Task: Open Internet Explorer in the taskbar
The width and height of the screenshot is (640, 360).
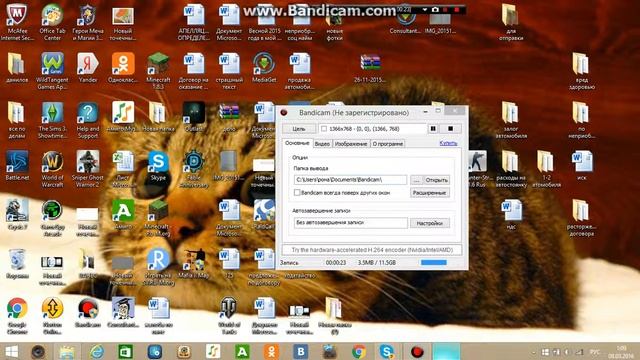Action: 97,351
